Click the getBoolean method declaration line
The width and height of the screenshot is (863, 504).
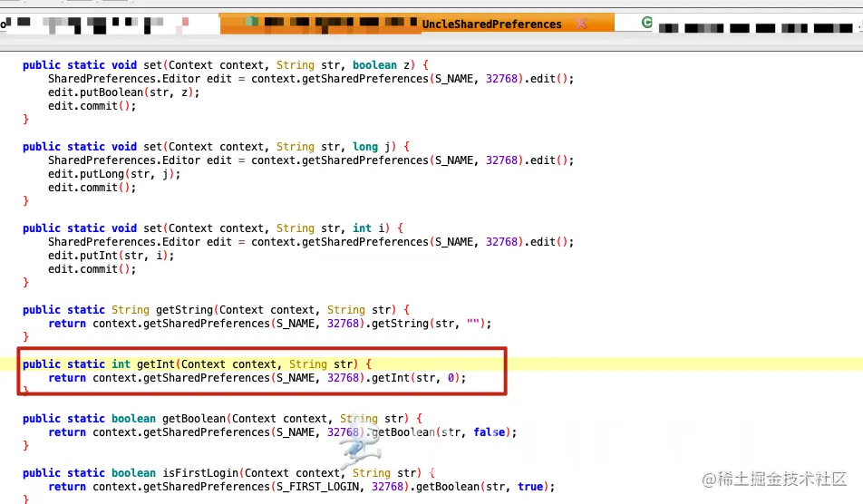(x=222, y=419)
